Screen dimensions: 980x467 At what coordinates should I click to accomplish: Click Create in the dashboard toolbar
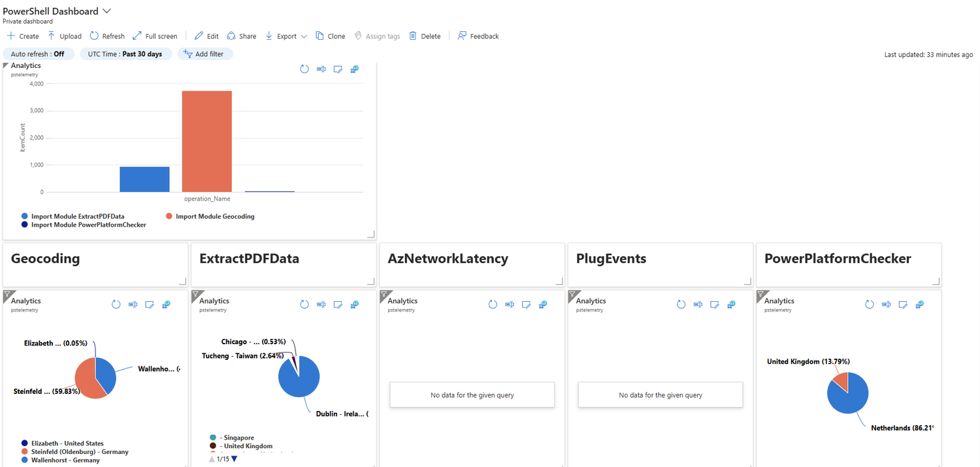23,36
